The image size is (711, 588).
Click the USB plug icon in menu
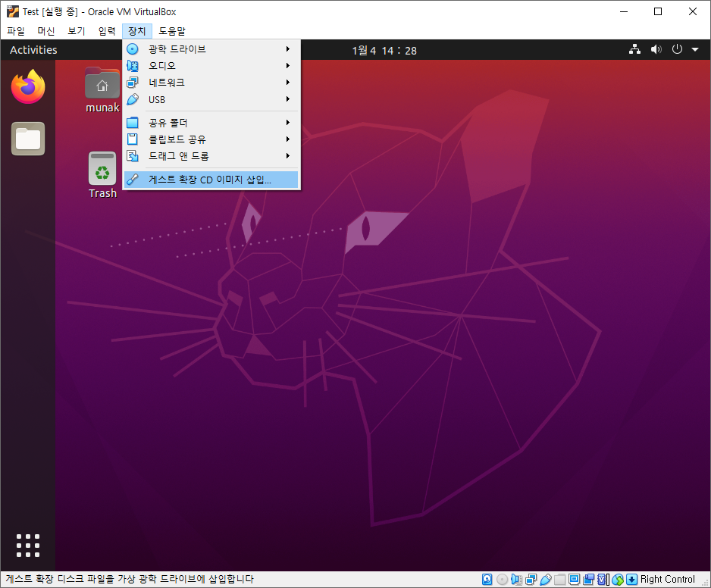click(133, 99)
